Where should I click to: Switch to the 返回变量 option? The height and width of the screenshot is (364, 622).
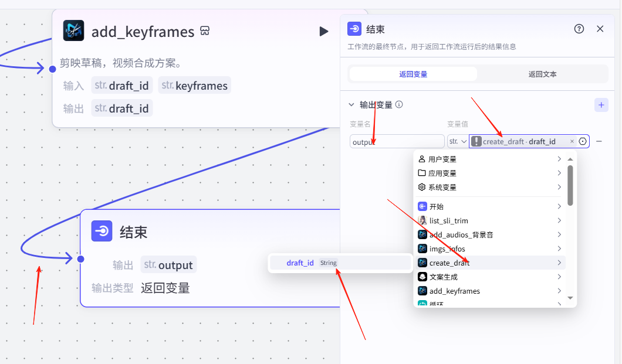click(x=413, y=74)
